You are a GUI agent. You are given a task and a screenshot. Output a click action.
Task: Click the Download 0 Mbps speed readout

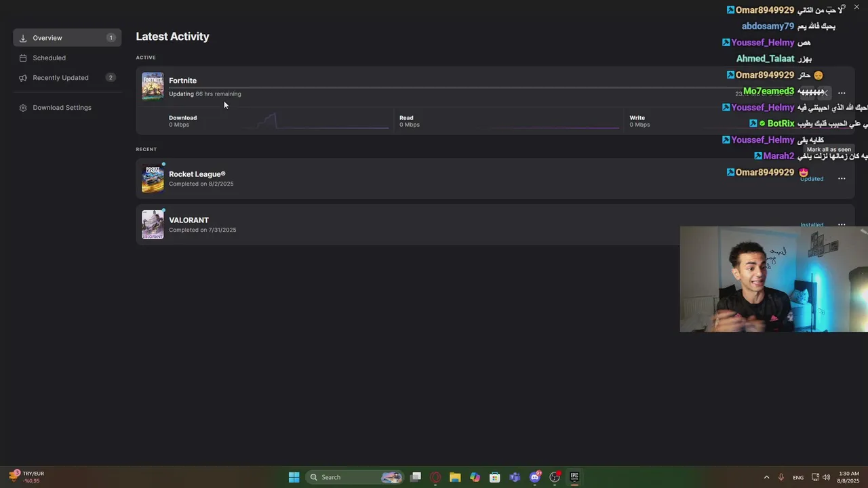182,121
